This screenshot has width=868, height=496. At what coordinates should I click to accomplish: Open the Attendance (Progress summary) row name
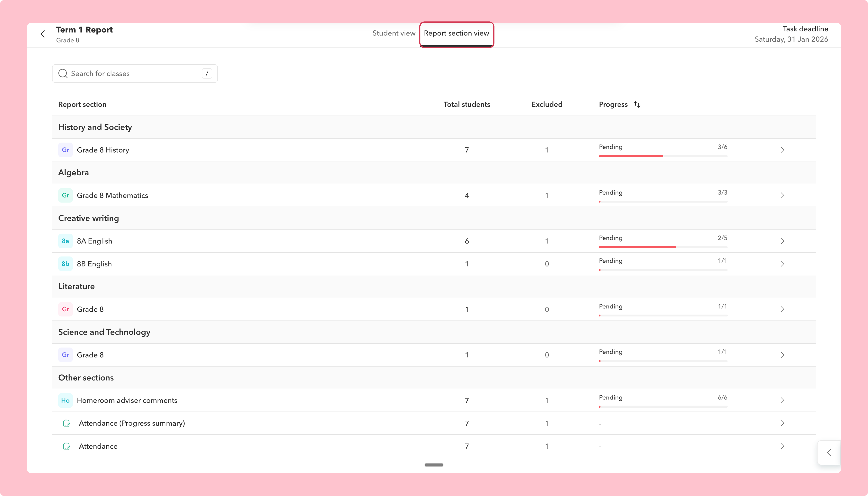point(132,423)
